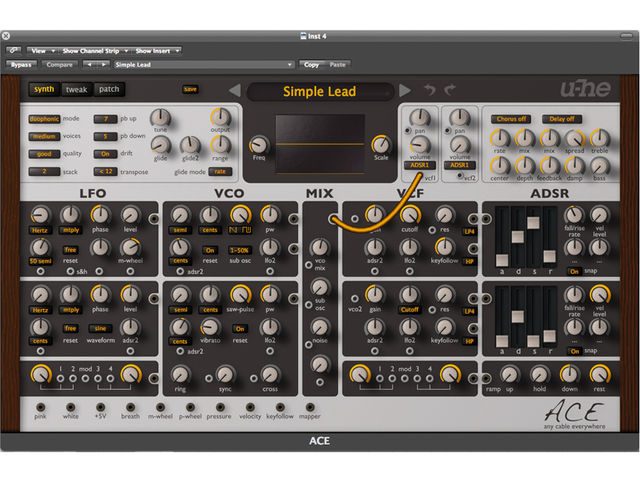Toggle the drift On switch
The width and height of the screenshot is (640, 480).
click(105, 154)
